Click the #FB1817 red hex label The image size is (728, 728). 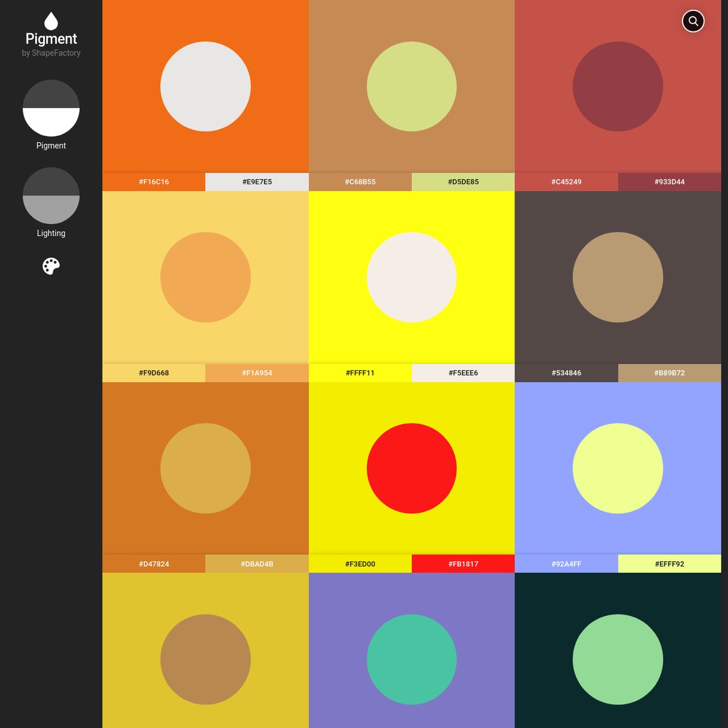(463, 564)
